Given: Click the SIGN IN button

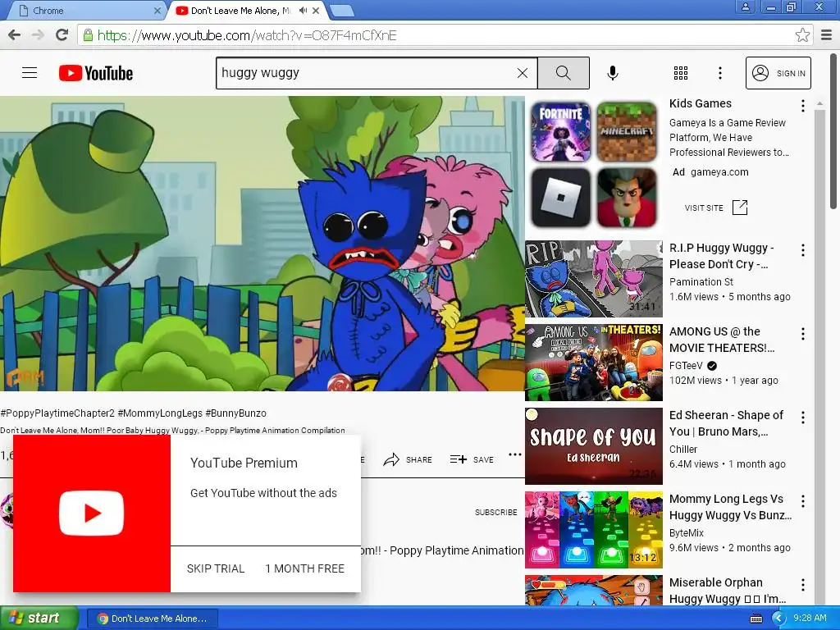Looking at the screenshot, I should (778, 73).
